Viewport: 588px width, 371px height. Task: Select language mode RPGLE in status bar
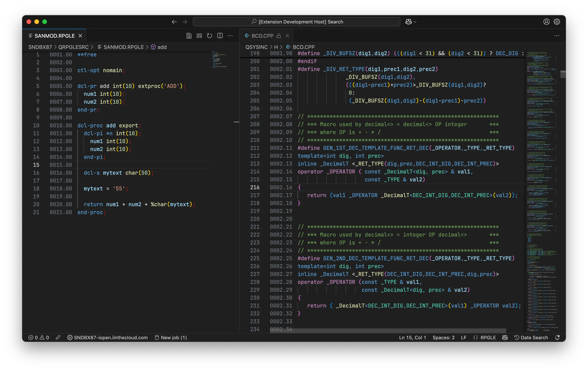pos(488,337)
